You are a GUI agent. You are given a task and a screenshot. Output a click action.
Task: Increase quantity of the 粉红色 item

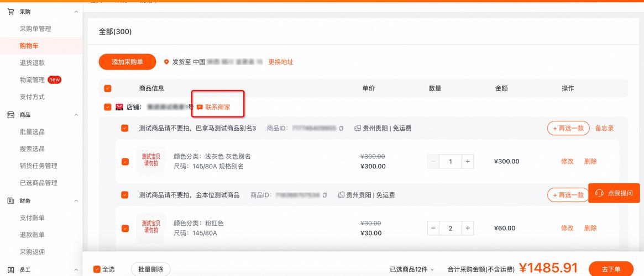(468, 228)
